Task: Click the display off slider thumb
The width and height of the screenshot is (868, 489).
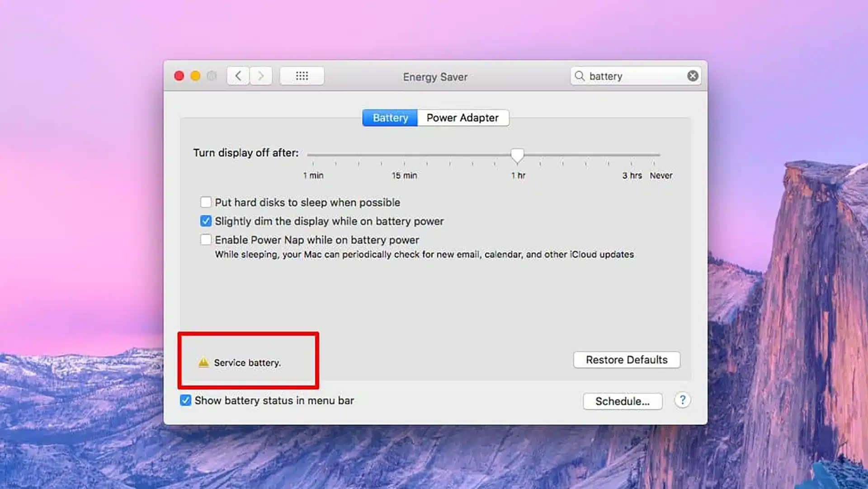Action: click(x=517, y=155)
